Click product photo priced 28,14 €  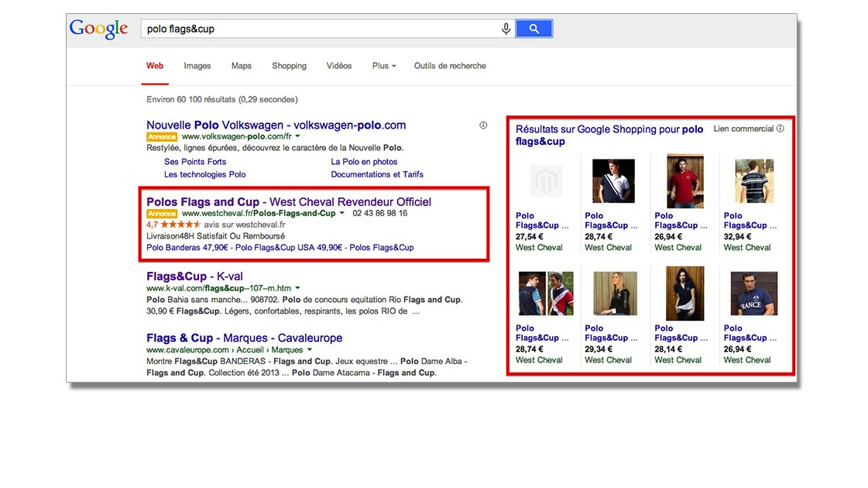click(x=684, y=294)
